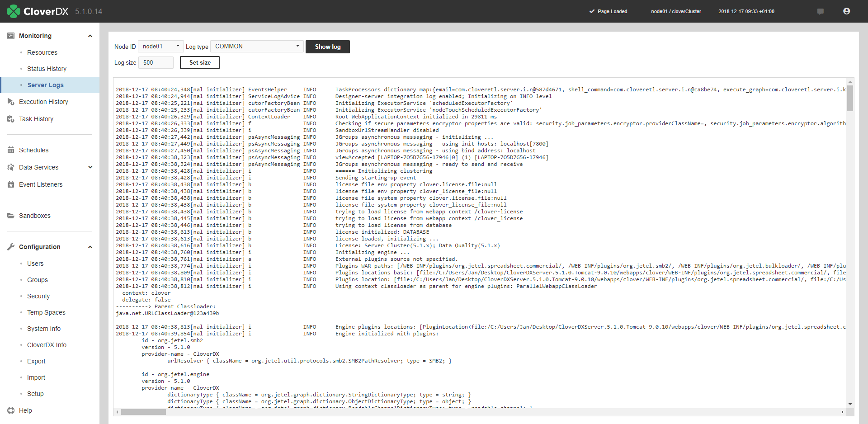868x424 pixels.
Task: Open System Info page
Action: pos(44,329)
